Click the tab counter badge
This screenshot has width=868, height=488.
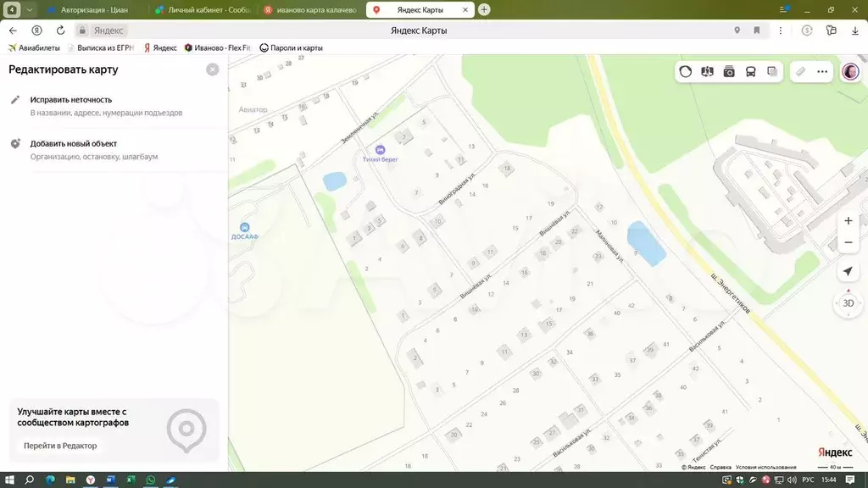tap(12, 10)
